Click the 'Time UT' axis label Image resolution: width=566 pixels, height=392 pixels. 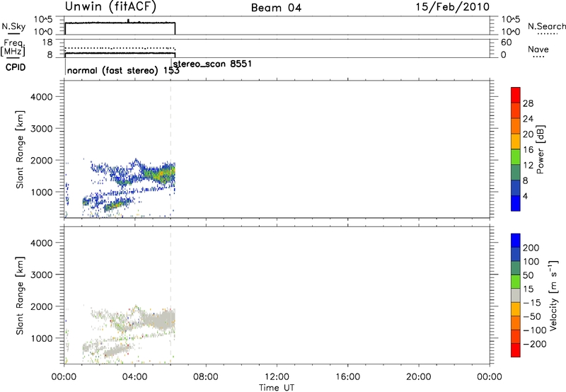(x=277, y=388)
